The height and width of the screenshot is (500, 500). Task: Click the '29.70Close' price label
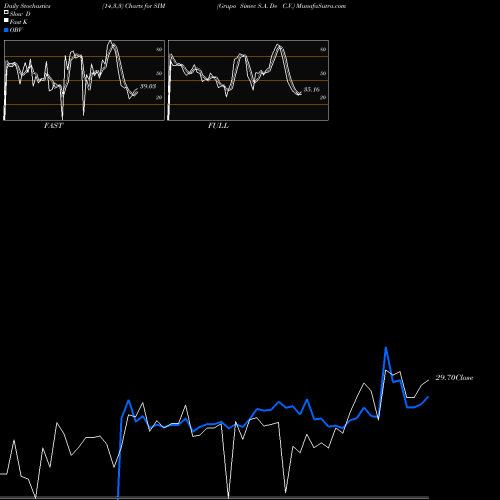coord(454,378)
